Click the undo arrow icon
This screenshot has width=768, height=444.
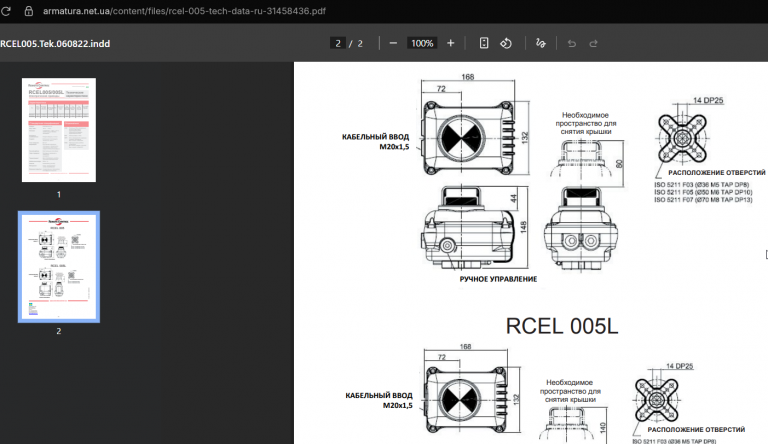pyautogui.click(x=572, y=43)
